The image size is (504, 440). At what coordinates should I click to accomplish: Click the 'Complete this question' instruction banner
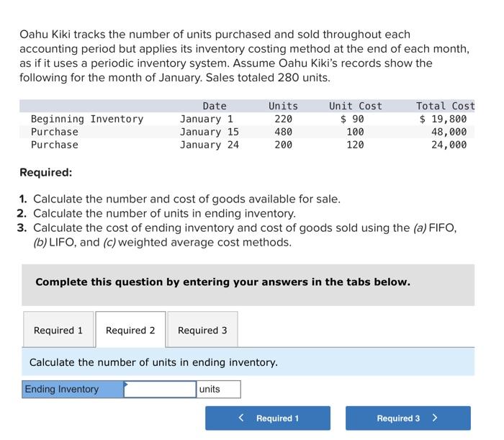click(x=222, y=282)
